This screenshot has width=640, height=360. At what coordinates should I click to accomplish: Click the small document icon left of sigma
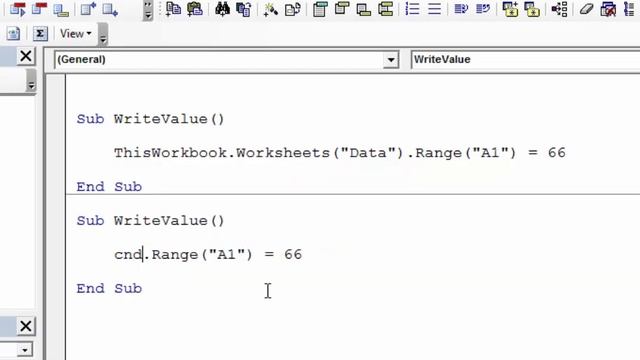(x=13, y=33)
